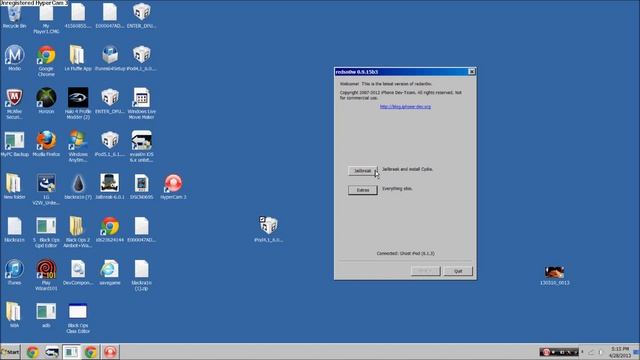Click the Jailbreak button in redsn0w
Viewport: 640px width, 360px height.
click(362, 171)
